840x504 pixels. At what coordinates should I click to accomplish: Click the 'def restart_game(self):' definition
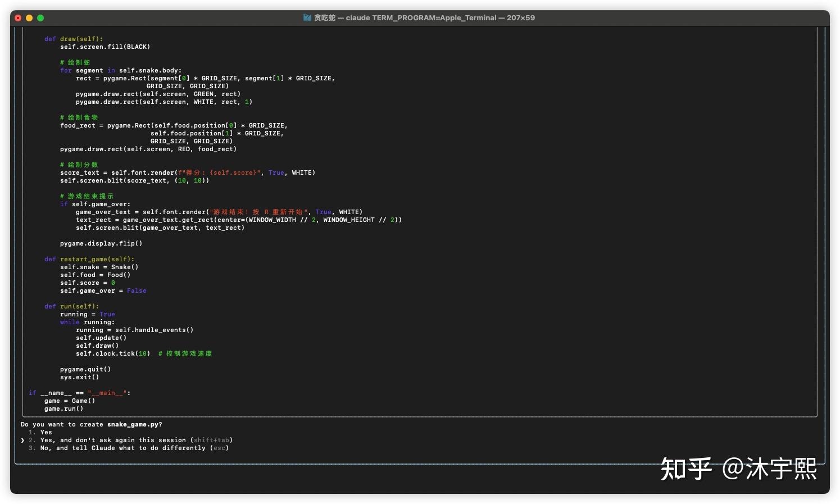89,259
